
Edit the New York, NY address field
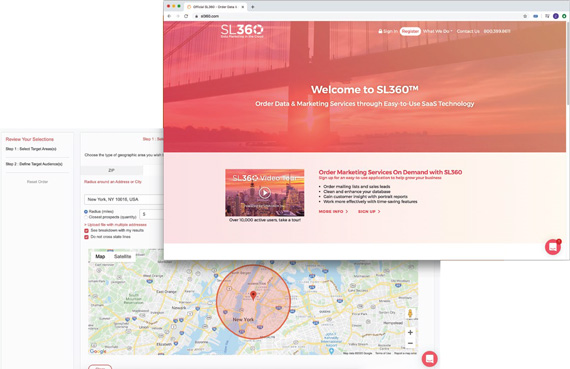(x=124, y=199)
